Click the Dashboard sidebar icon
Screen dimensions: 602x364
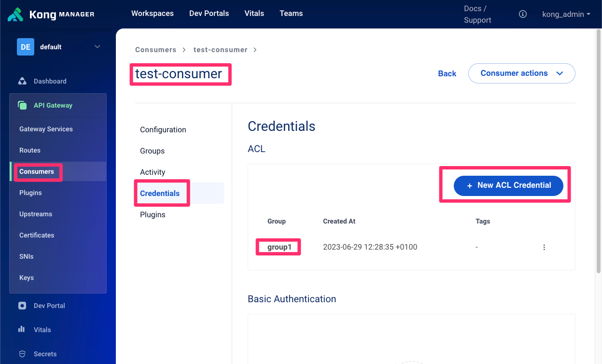pyautogui.click(x=22, y=81)
